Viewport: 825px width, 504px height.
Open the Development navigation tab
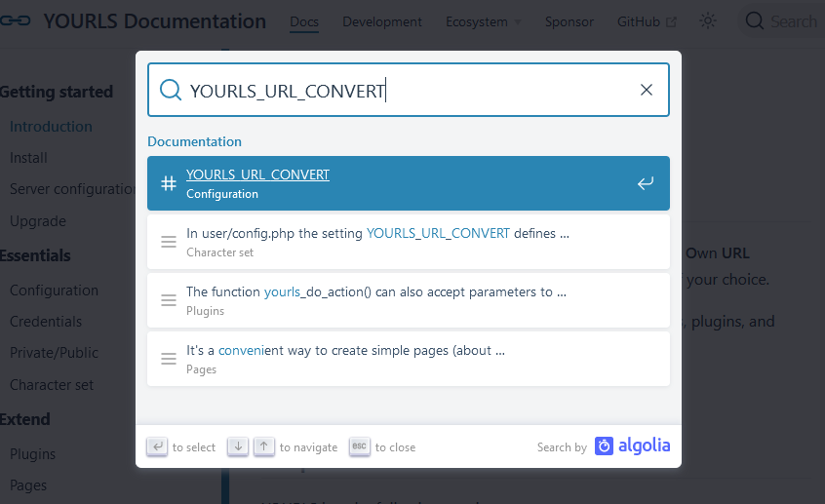tap(381, 21)
